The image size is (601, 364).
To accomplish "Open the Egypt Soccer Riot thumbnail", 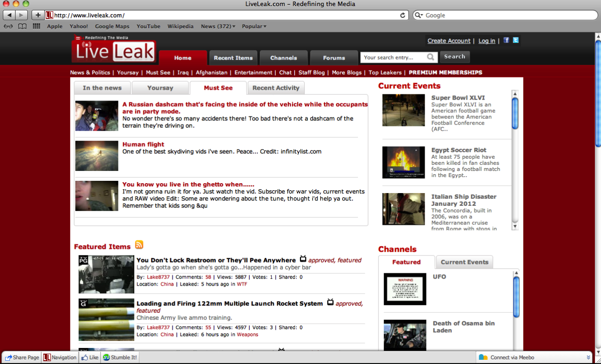I will point(403,163).
